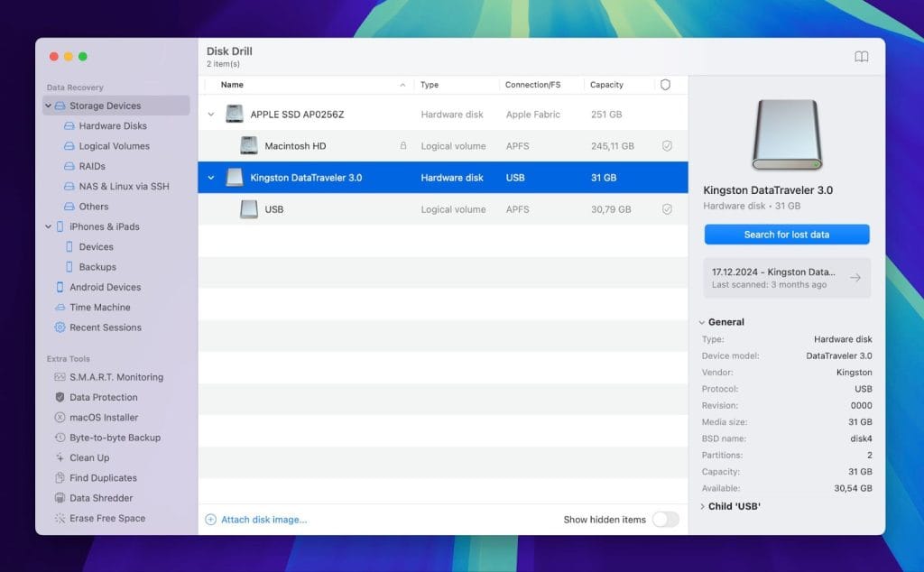Collapse the iPhones & iPads sidebar group
The width and height of the screenshot is (924, 572).
click(49, 226)
